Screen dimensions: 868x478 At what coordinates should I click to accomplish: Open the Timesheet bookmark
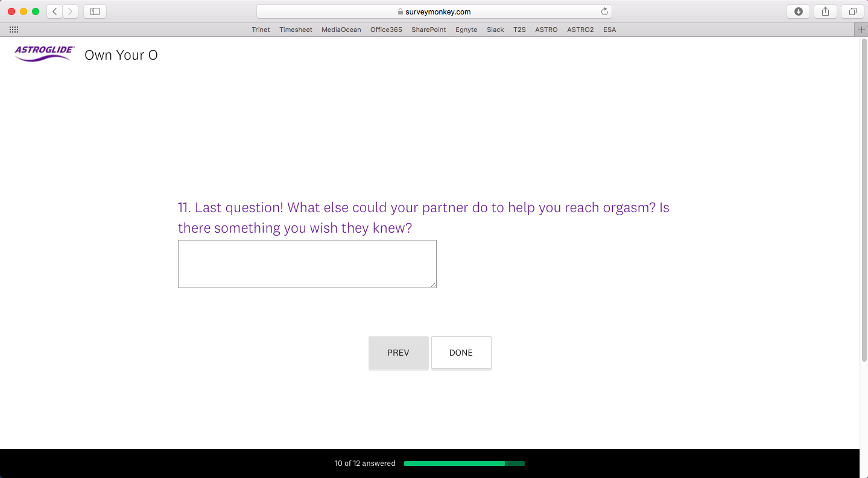(296, 30)
